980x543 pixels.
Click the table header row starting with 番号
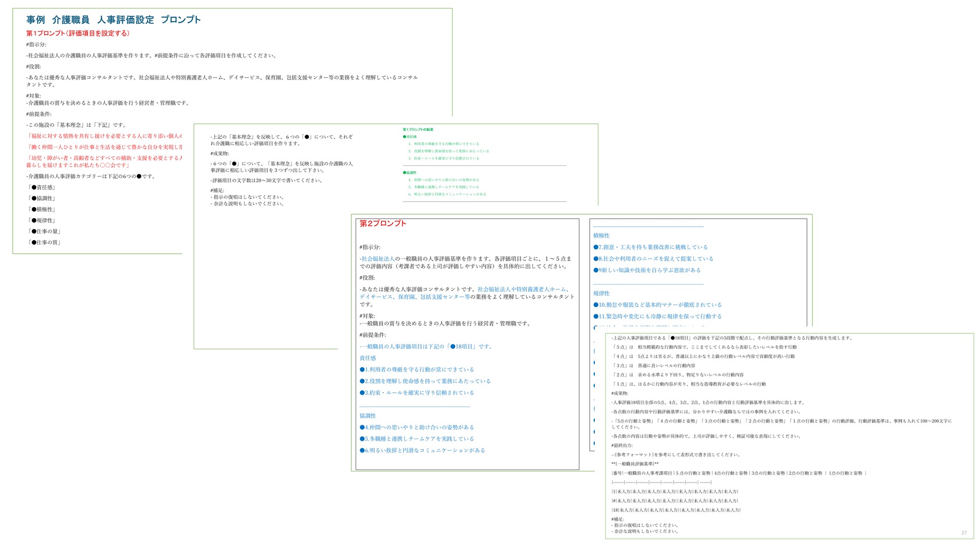(738, 473)
